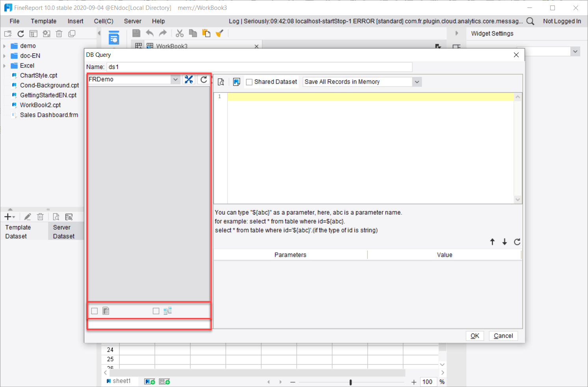
Task: Click the dataset Name input field
Action: click(259, 67)
